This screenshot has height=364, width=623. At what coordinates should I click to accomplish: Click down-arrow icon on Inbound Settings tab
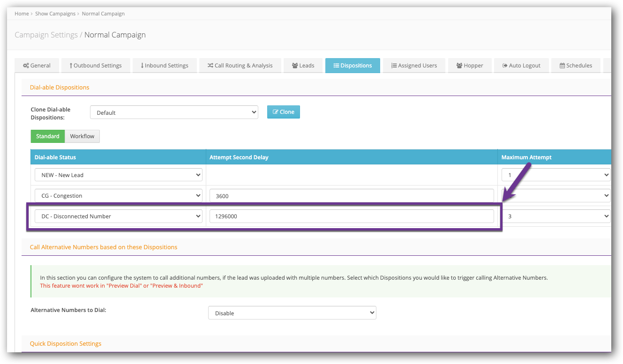(x=142, y=66)
